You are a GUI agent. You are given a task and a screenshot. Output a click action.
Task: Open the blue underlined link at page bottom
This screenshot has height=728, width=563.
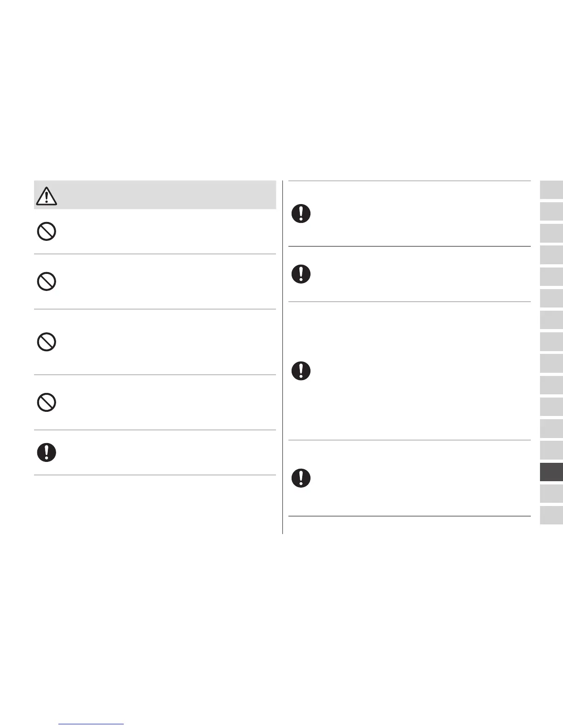92,723
